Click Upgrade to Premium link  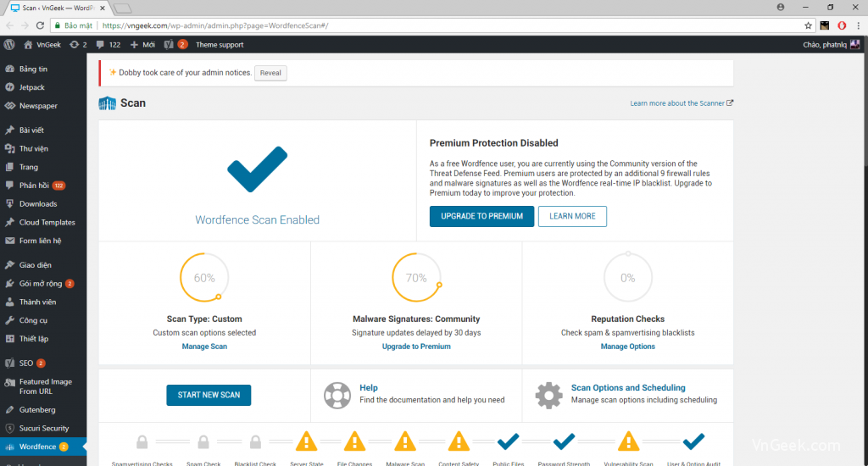point(416,347)
